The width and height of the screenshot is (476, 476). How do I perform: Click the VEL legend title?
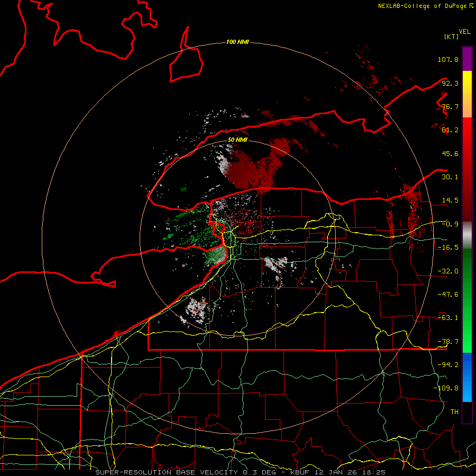click(x=465, y=32)
